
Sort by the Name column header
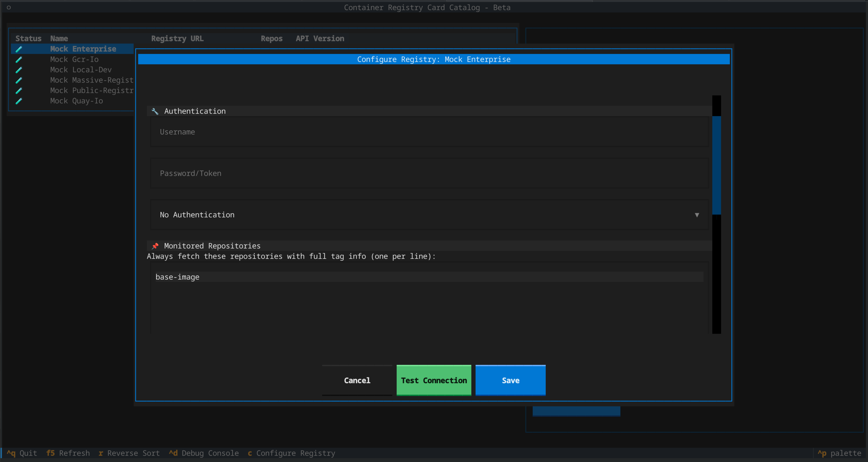59,38
